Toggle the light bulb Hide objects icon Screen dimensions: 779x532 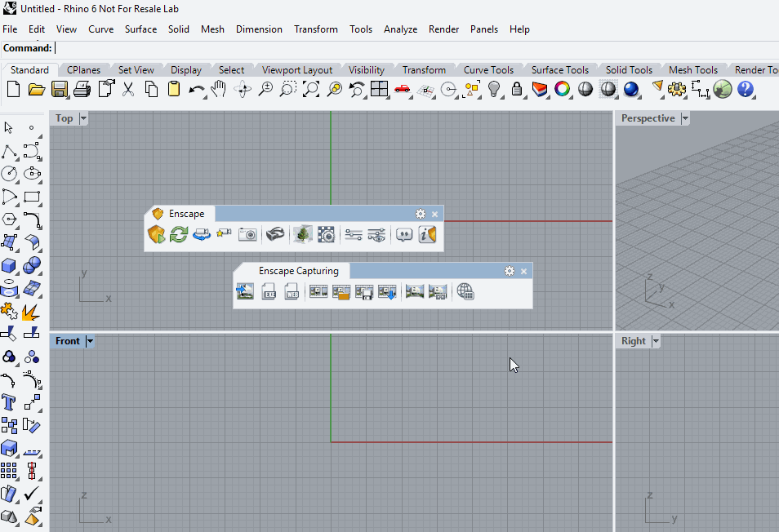495,90
